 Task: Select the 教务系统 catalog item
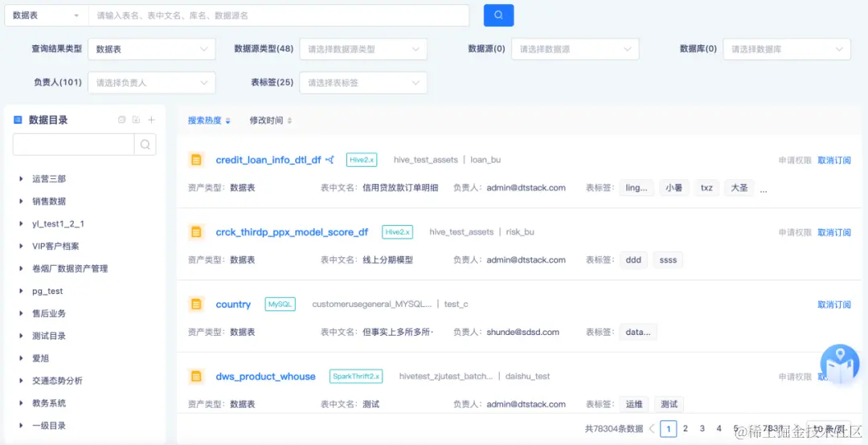coord(49,403)
